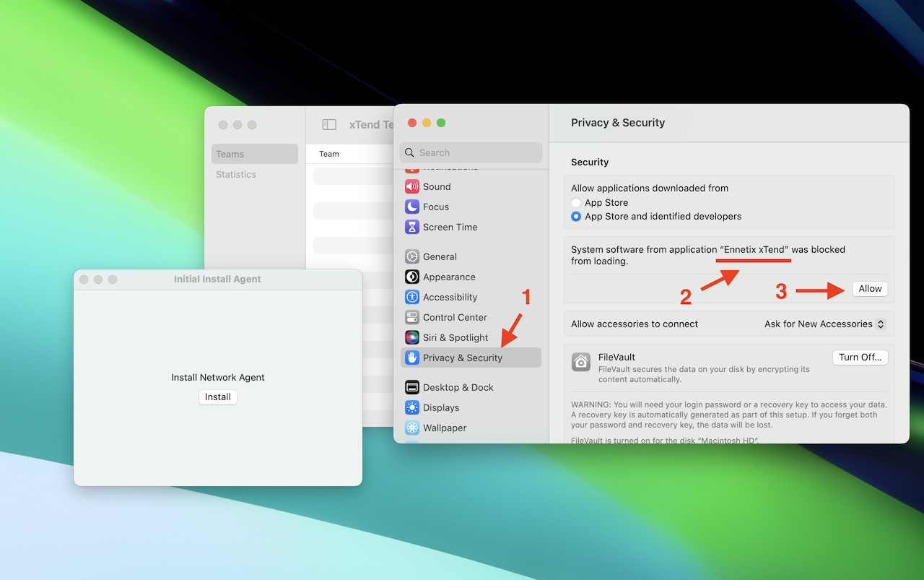Click the Privacy & Security title text
Screen dimensions: 924x580
point(618,123)
